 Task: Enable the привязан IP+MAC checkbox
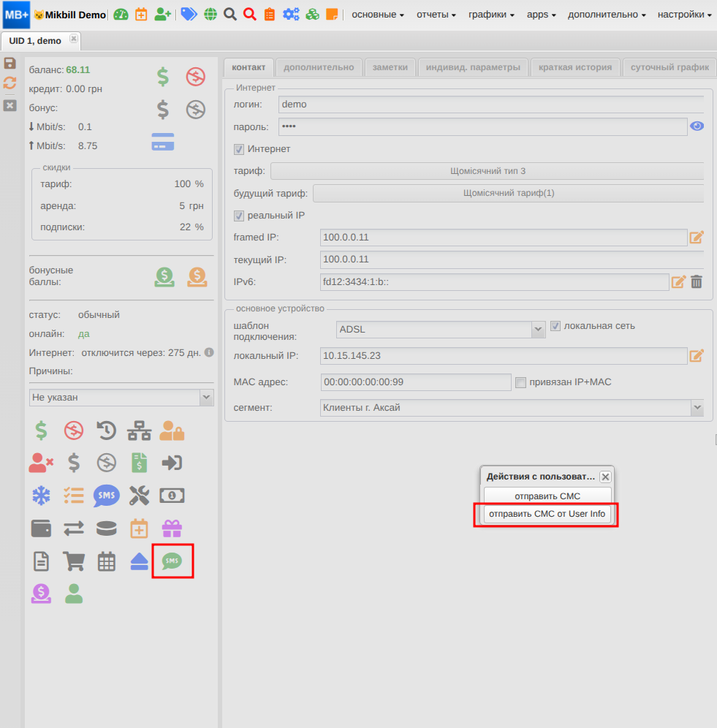pyautogui.click(x=520, y=382)
